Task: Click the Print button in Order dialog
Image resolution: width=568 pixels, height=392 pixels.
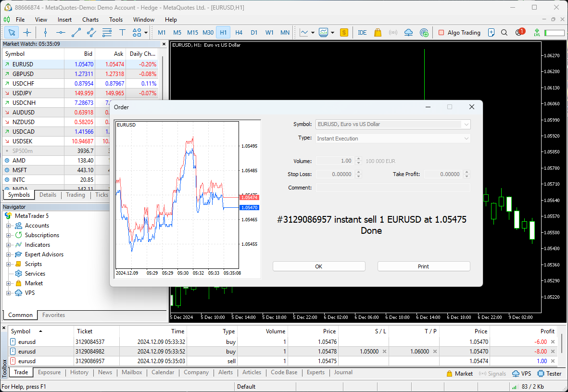Action: 423,266
